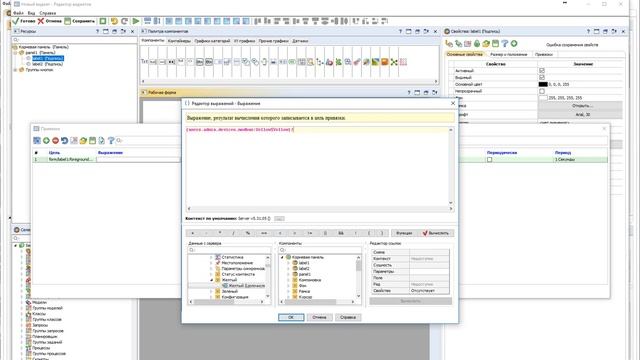The width and height of the screenshot is (640, 360).
Task: Click the % operator button in expression editor
Action: pyautogui.click(x=247, y=233)
